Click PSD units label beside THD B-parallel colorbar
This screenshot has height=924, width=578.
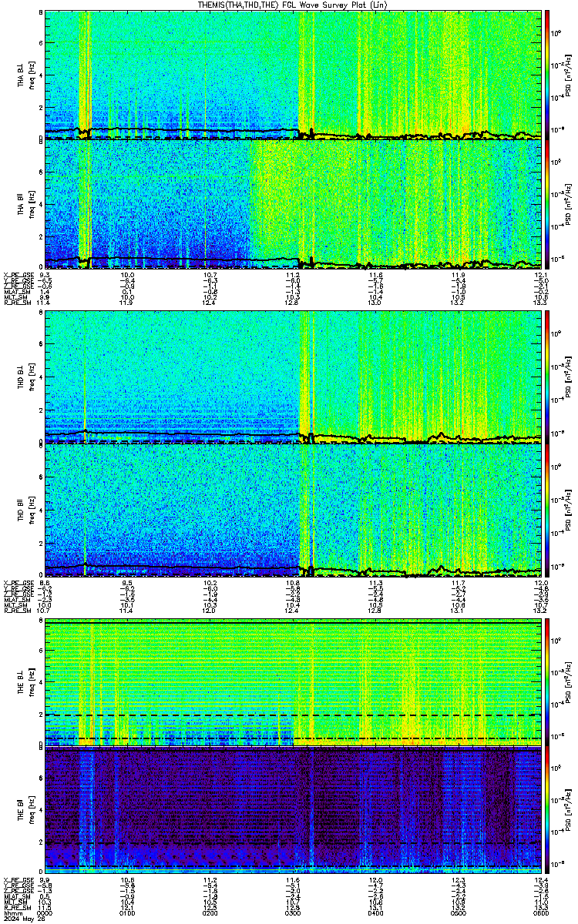(x=568, y=509)
